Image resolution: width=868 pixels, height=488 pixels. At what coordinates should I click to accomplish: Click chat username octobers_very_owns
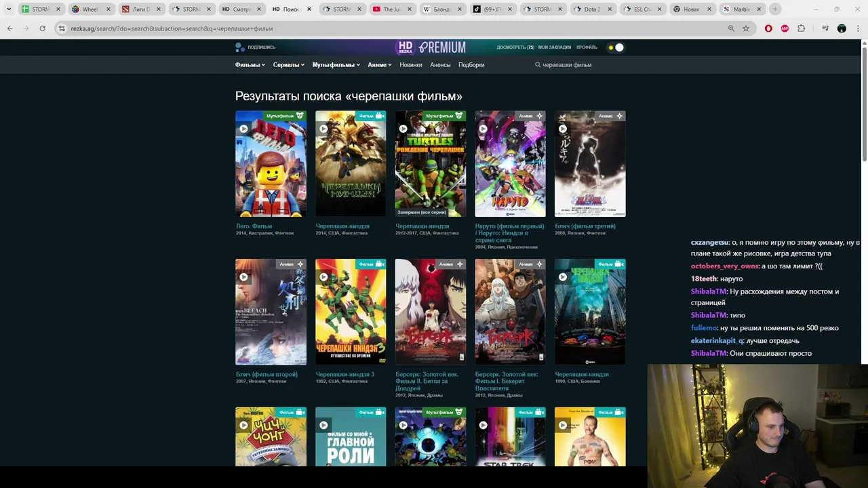click(724, 266)
